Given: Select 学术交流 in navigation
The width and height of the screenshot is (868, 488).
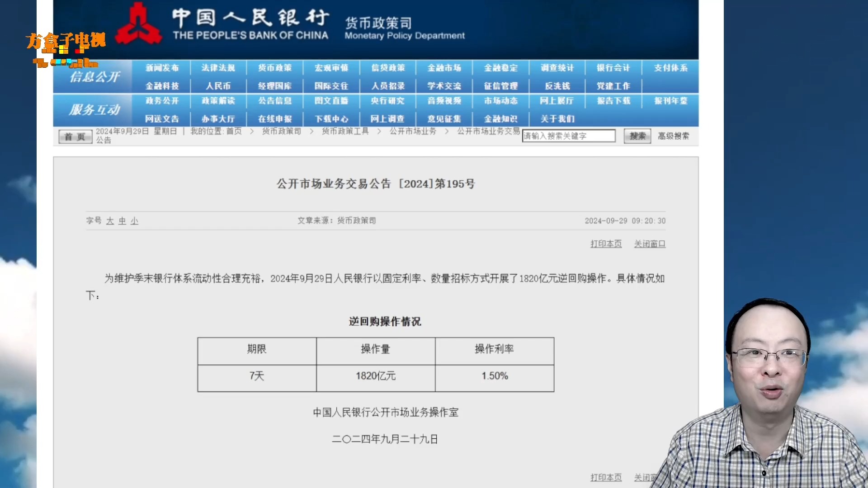Looking at the screenshot, I should point(444,86).
